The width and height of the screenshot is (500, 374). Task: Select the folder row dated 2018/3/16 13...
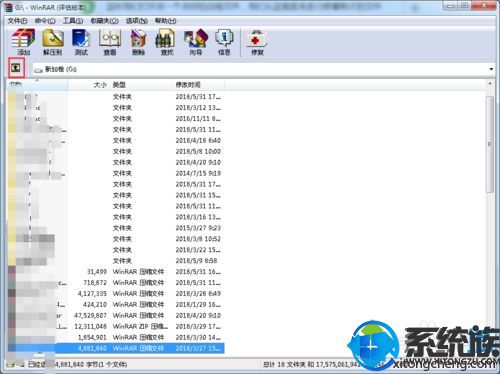coord(116,217)
